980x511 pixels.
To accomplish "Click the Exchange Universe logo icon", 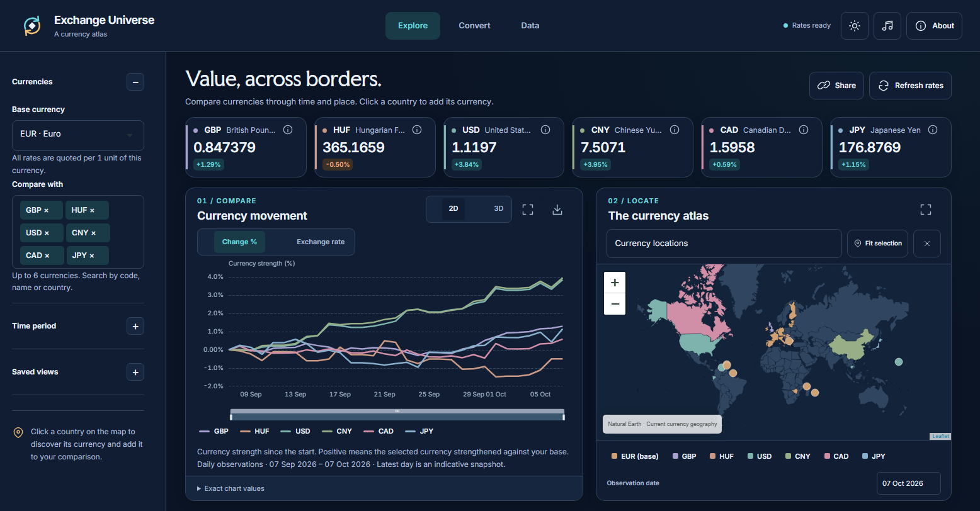I will (32, 26).
